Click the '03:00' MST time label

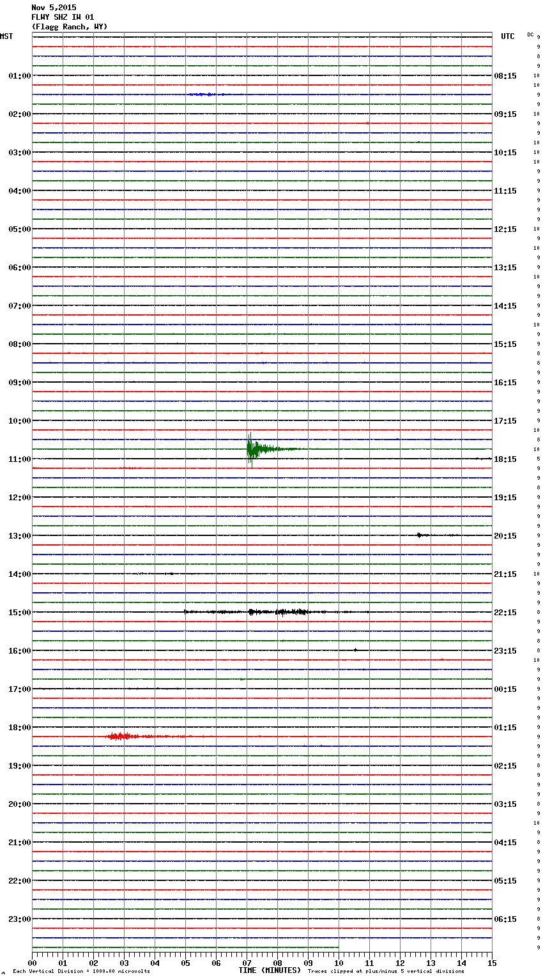tap(19, 153)
